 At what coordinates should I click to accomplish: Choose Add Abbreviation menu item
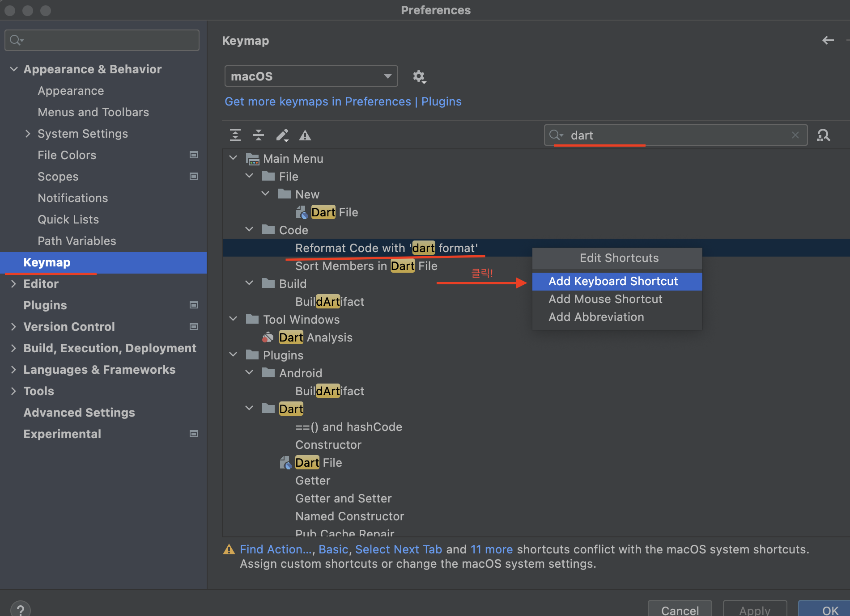pyautogui.click(x=617, y=317)
